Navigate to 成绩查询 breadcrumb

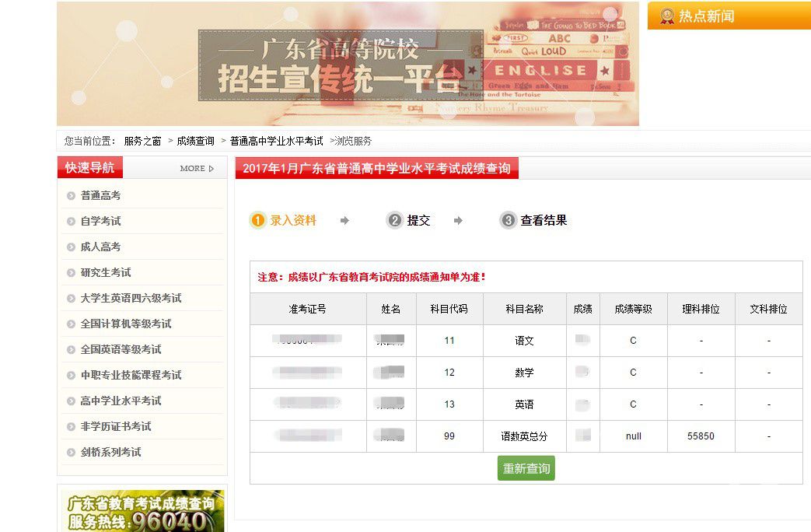coord(195,142)
